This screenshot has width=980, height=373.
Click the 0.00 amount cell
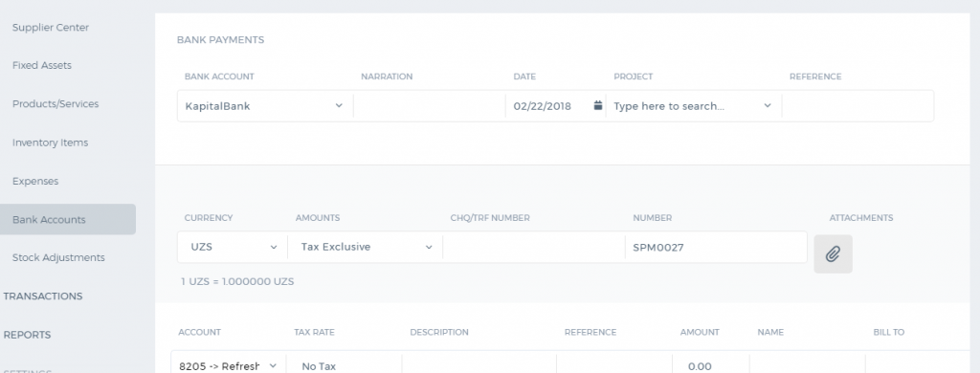[711, 366]
